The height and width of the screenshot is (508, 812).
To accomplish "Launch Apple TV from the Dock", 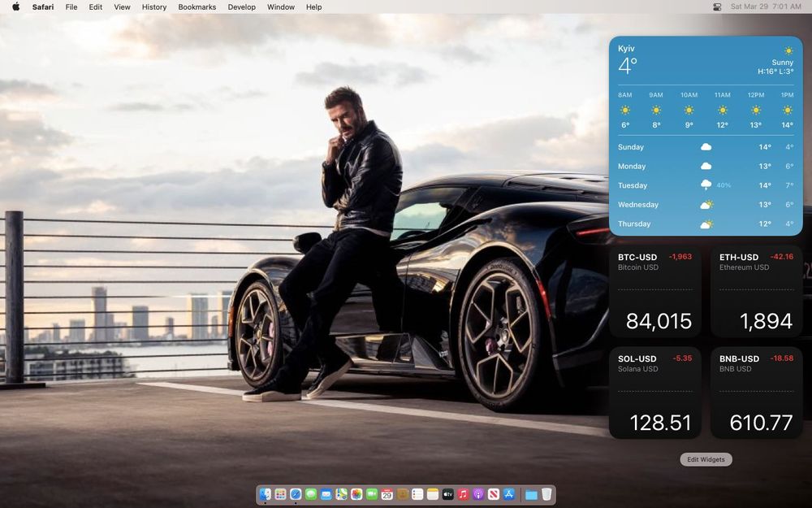I will [x=448, y=494].
